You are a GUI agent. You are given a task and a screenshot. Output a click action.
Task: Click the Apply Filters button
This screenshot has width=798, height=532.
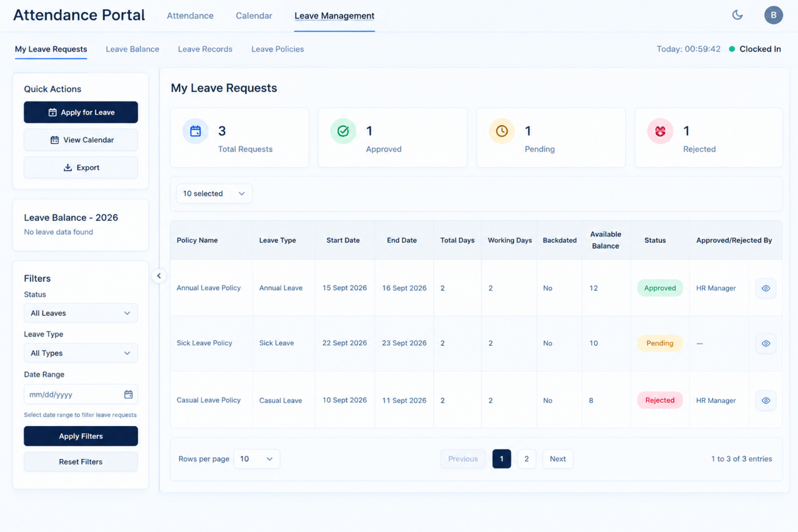[x=81, y=436]
